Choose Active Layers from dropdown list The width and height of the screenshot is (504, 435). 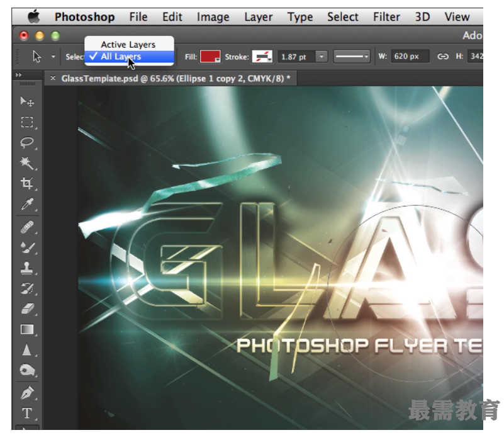click(129, 44)
